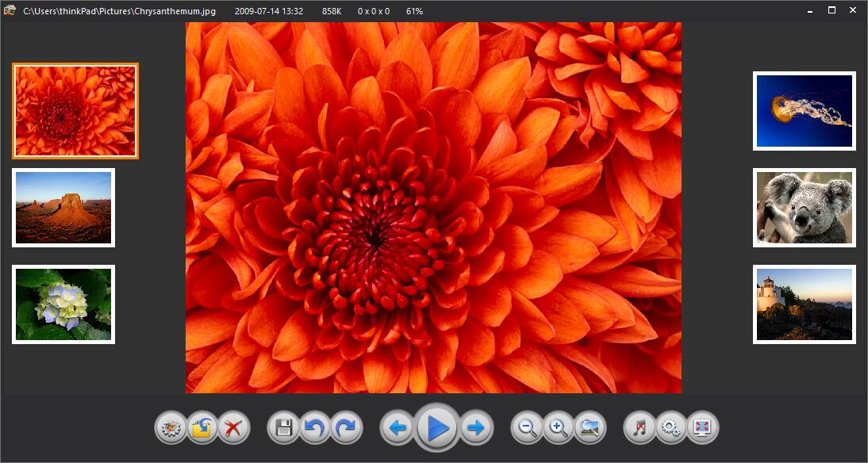The width and height of the screenshot is (868, 463).
Task: Save the image using the floppy disk icon
Action: pos(283,429)
